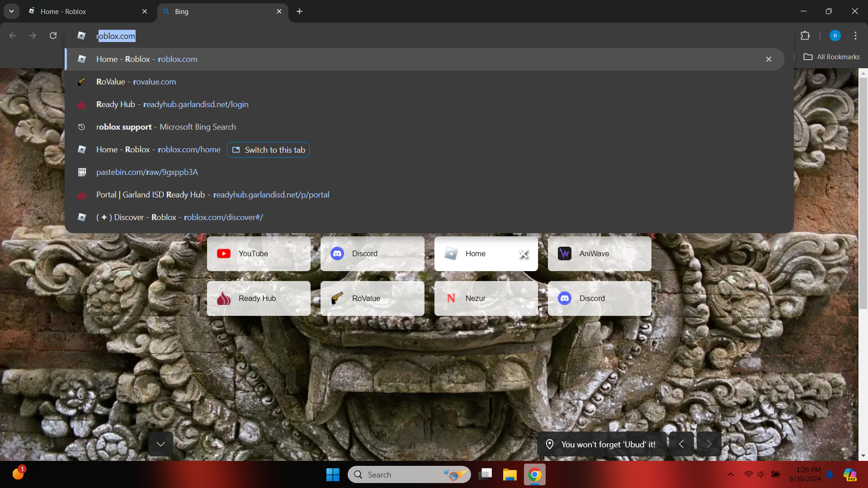Expand the page with down chevron
868x488 pixels.
tap(160, 444)
